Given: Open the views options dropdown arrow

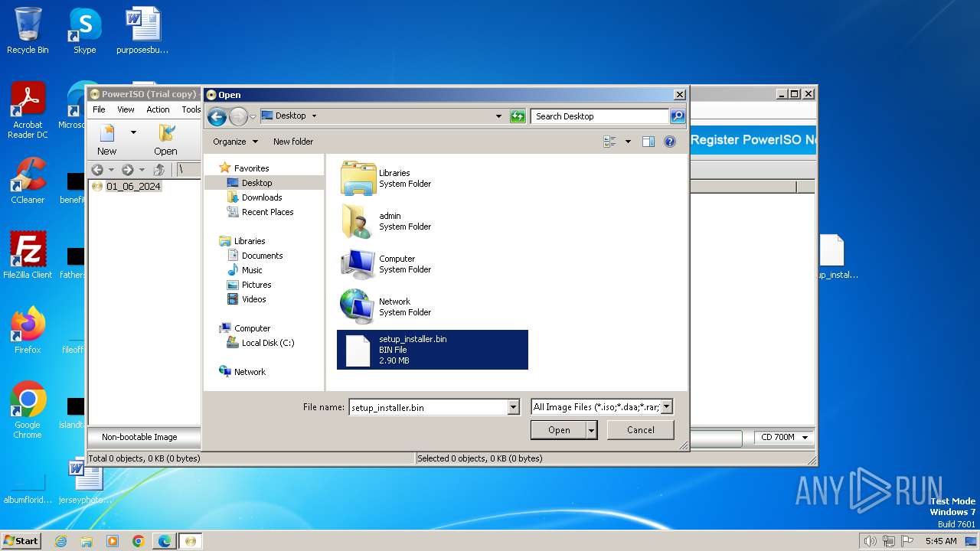Looking at the screenshot, I should tap(628, 142).
